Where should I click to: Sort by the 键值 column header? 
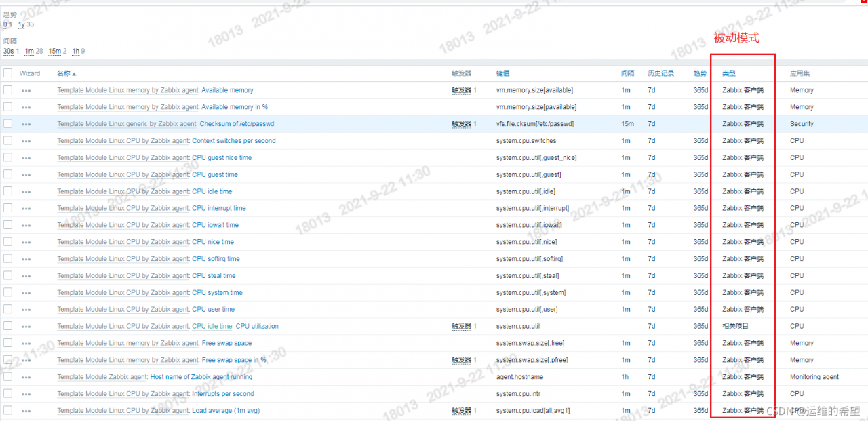(x=502, y=73)
